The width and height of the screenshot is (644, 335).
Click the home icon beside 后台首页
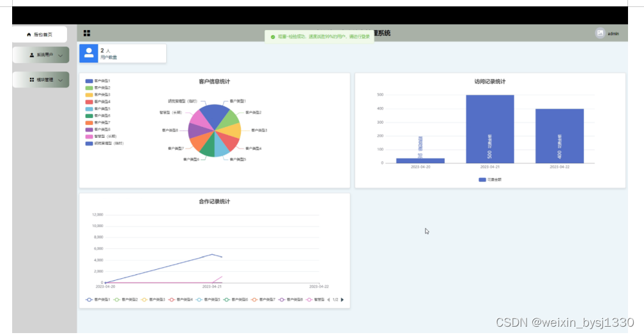pos(29,34)
